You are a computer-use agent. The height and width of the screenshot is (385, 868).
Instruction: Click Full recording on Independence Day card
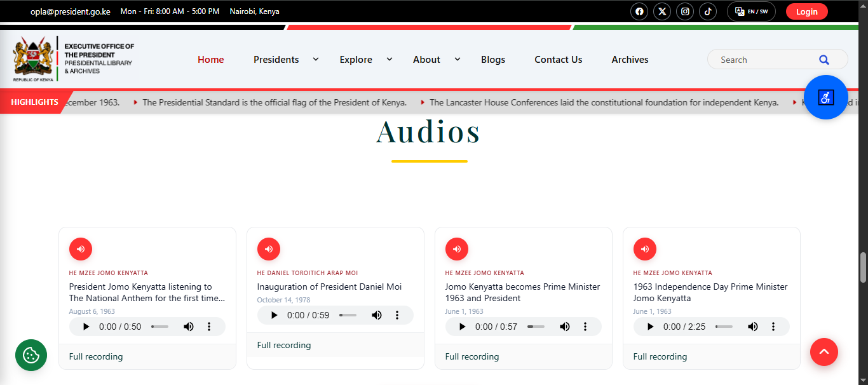pyautogui.click(x=660, y=356)
